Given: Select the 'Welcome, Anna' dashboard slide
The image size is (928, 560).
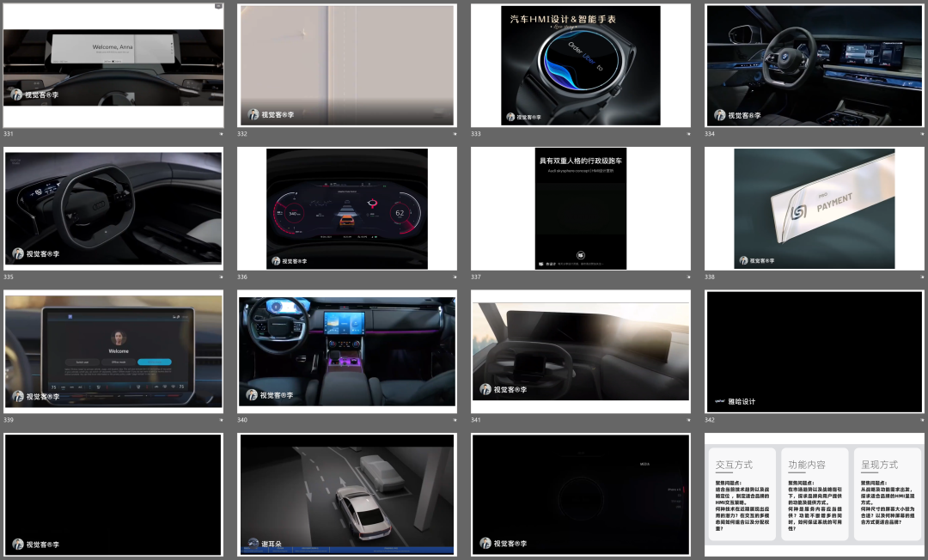Looking at the screenshot, I should [x=113, y=66].
